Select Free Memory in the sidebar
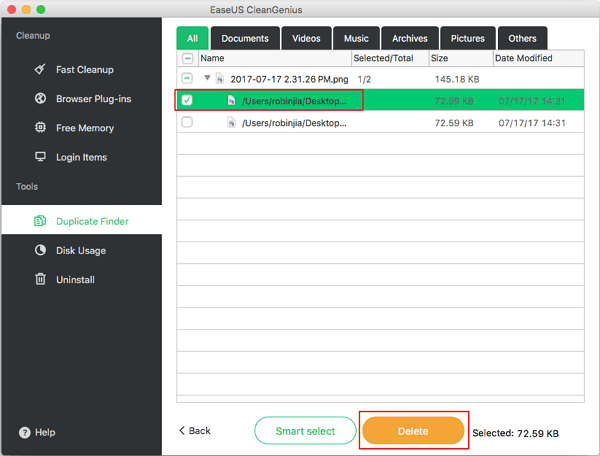 point(82,127)
